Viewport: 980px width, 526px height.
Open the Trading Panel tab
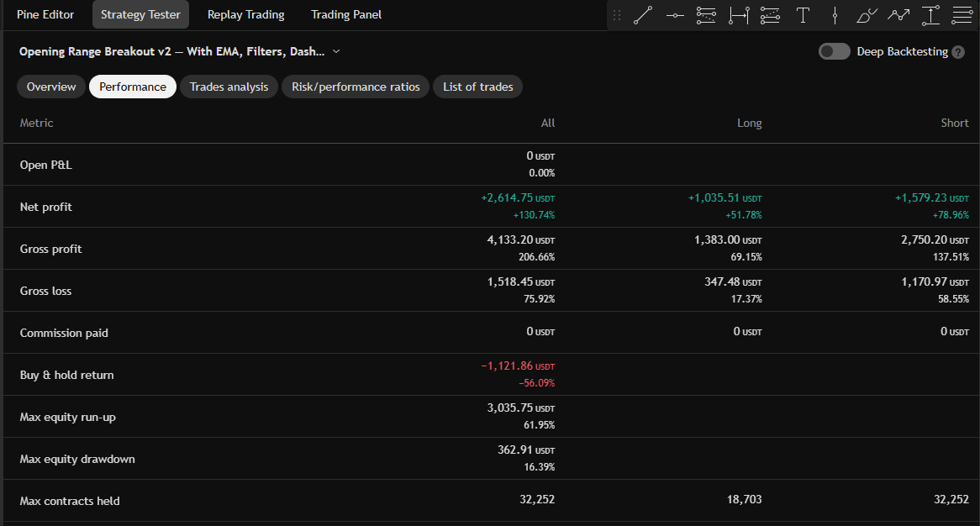pos(346,14)
